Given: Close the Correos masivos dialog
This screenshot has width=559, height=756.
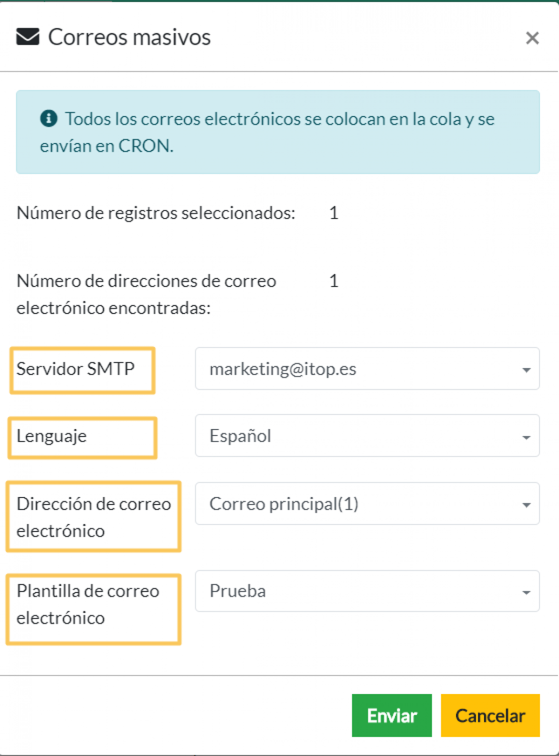Looking at the screenshot, I should 532,38.
